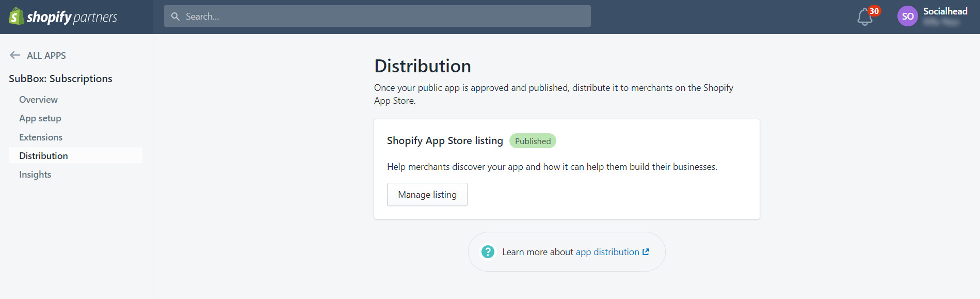Screen dimensions: 980x299
Task: Click the red 30 notification count badge
Action: [874, 11]
